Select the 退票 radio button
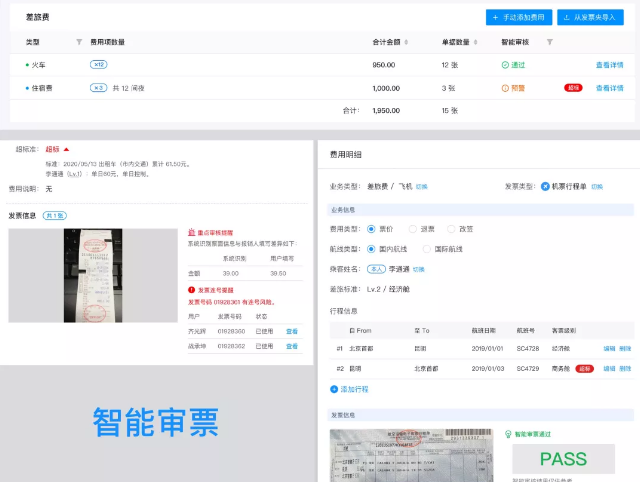Viewport: 640px width, 482px height. 413,229
